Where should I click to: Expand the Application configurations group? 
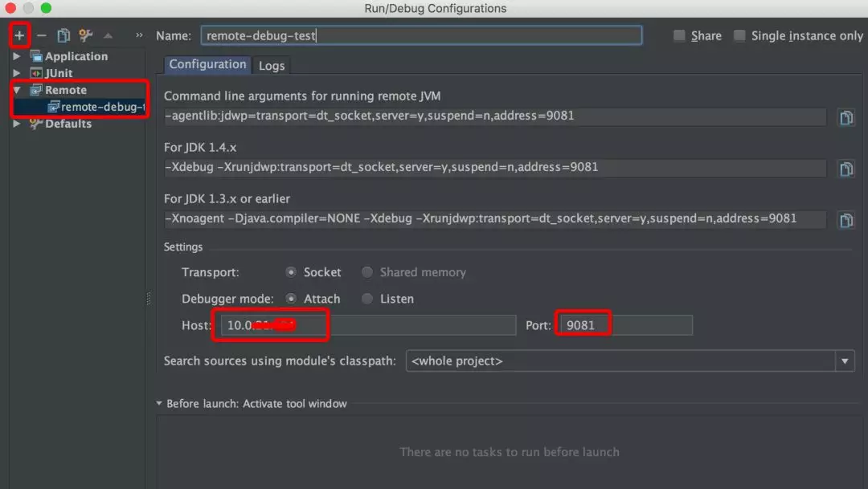16,55
